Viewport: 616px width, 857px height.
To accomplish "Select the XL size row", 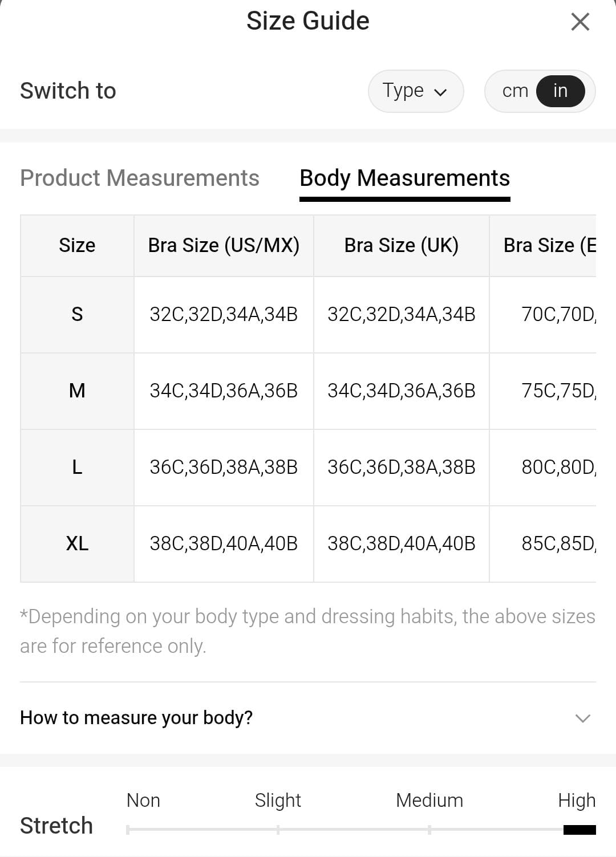I will [x=77, y=543].
